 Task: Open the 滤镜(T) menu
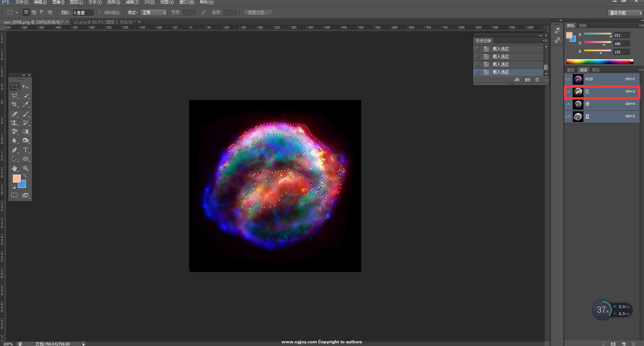click(x=132, y=2)
